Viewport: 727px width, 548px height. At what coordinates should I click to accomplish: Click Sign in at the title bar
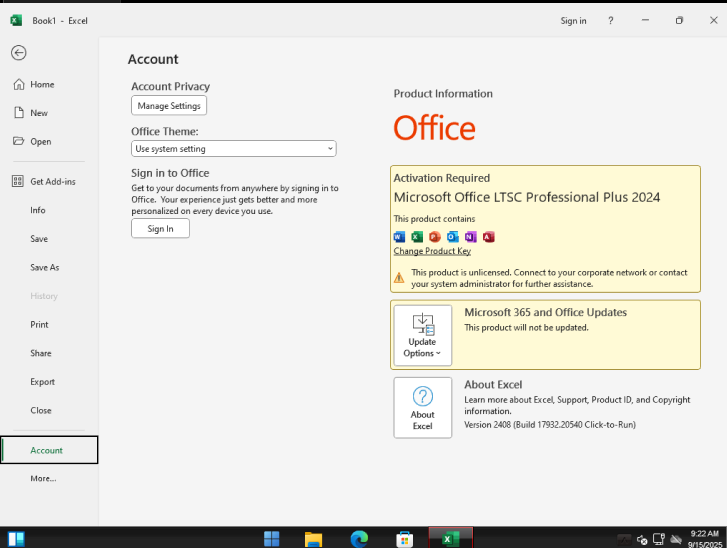pyautogui.click(x=573, y=21)
